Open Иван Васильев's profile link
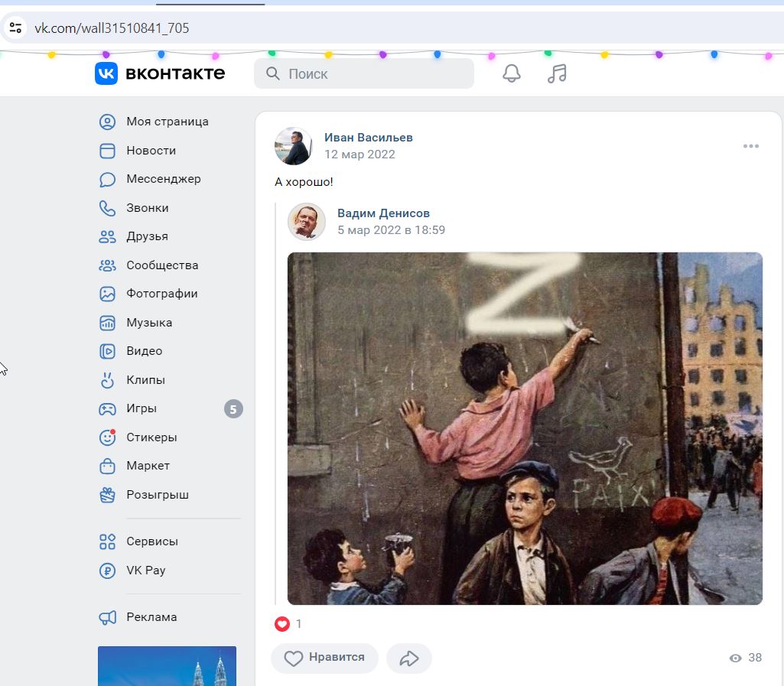 369,138
